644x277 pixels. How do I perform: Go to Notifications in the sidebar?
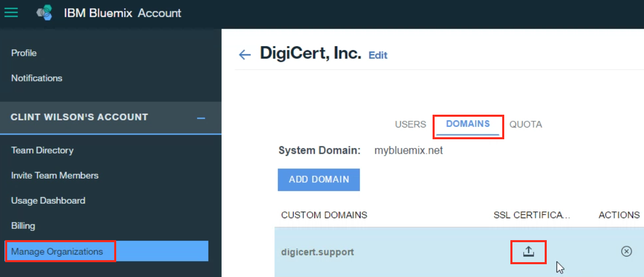pyautogui.click(x=37, y=78)
